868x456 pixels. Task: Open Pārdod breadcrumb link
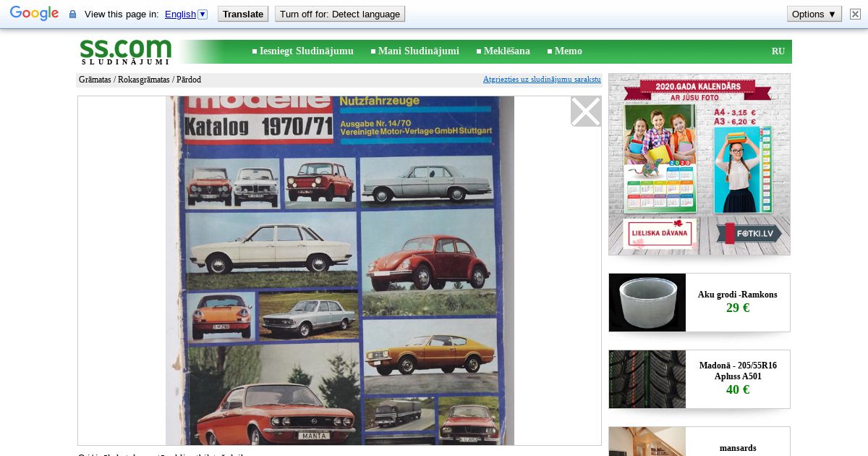(x=189, y=80)
